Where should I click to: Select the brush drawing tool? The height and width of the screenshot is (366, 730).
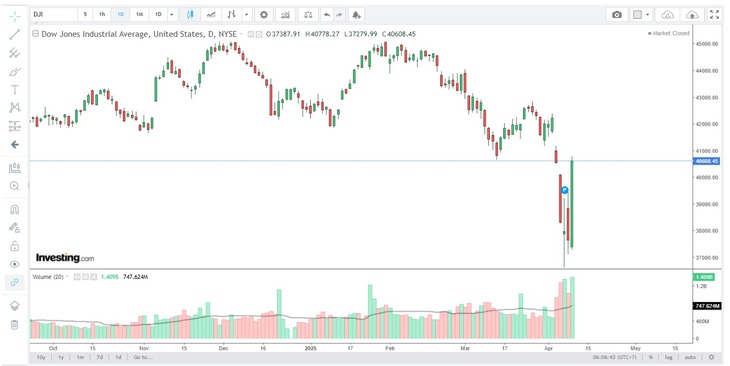[x=14, y=72]
